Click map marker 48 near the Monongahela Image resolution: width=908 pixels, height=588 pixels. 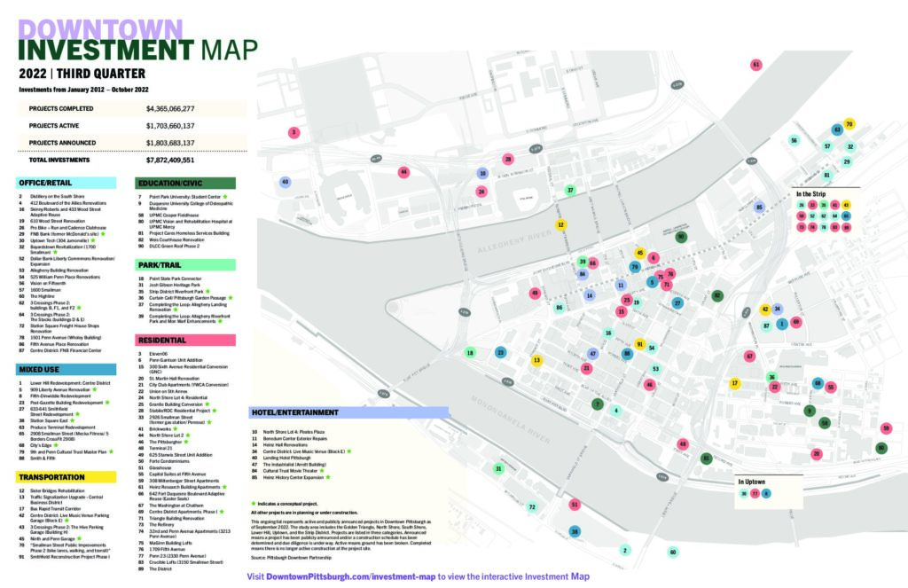pos(683,444)
